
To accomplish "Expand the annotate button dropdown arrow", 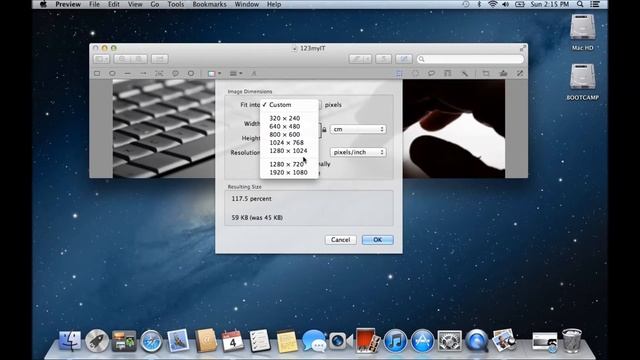I will point(368,59).
